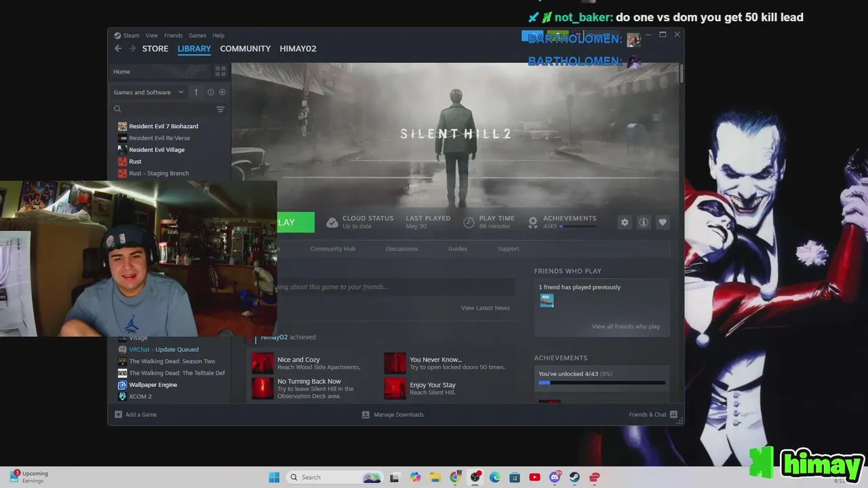Select the LIBRARY tab

(x=195, y=49)
